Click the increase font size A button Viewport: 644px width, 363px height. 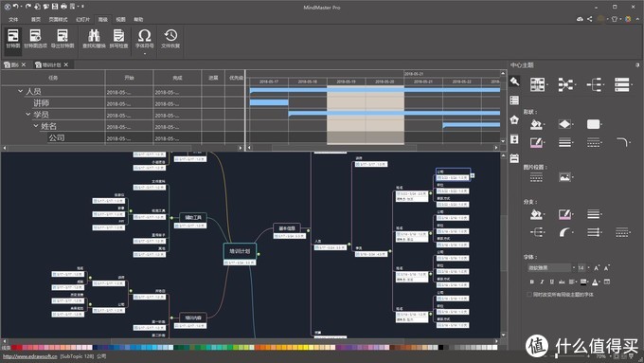[x=597, y=267]
